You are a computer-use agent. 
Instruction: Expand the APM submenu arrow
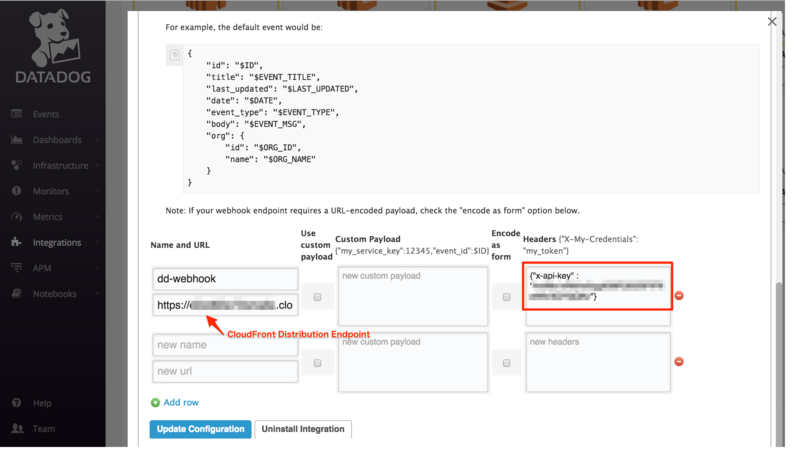97,268
